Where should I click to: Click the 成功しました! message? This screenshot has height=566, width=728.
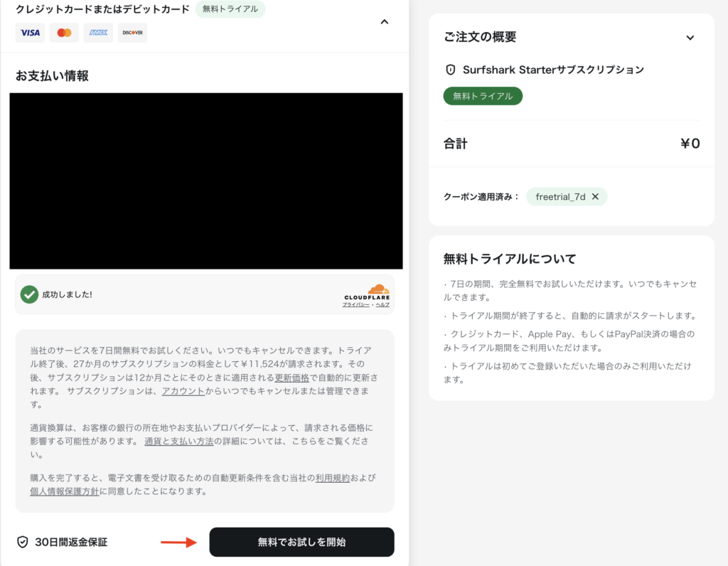coord(68,294)
